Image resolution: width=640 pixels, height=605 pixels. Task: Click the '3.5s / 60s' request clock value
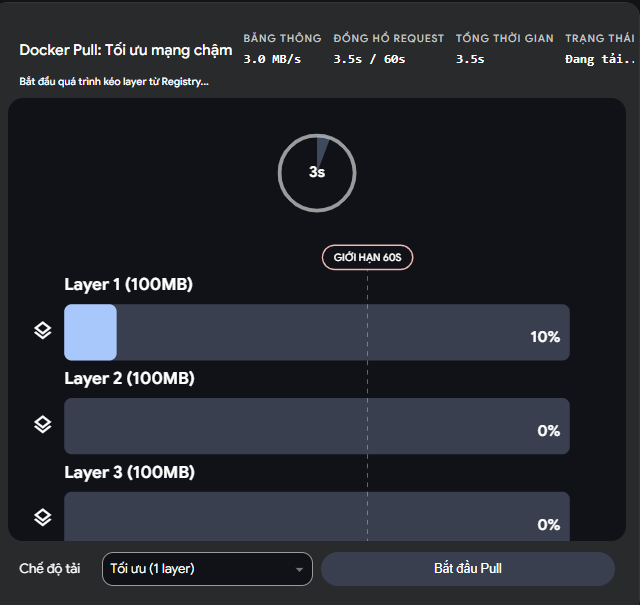click(369, 59)
